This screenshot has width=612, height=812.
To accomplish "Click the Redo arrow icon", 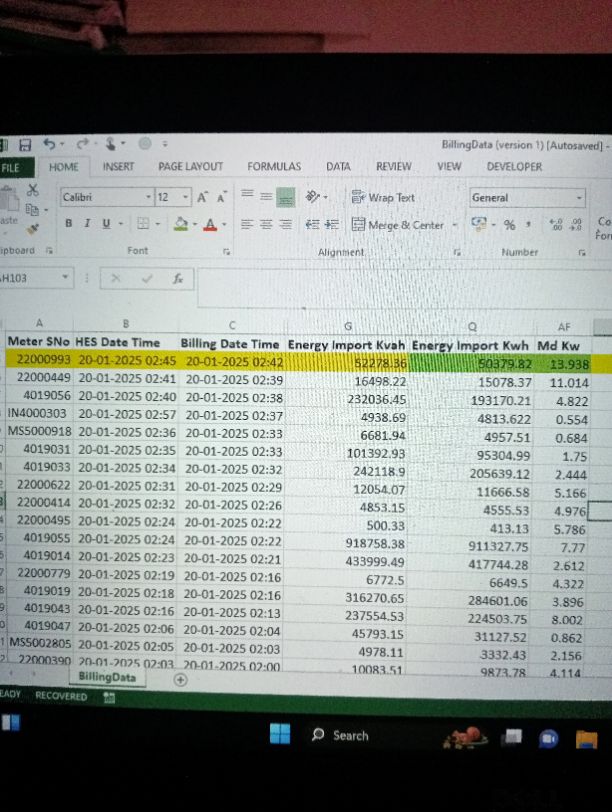I will click(83, 143).
